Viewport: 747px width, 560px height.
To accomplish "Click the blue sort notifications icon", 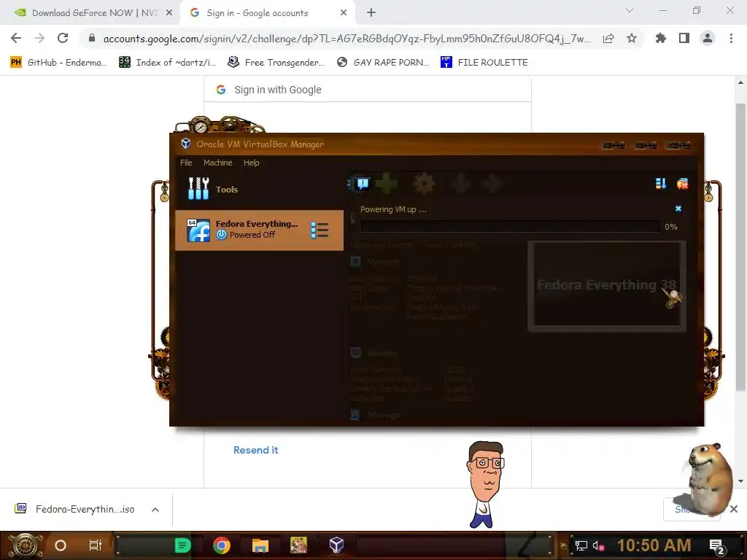I will click(661, 183).
